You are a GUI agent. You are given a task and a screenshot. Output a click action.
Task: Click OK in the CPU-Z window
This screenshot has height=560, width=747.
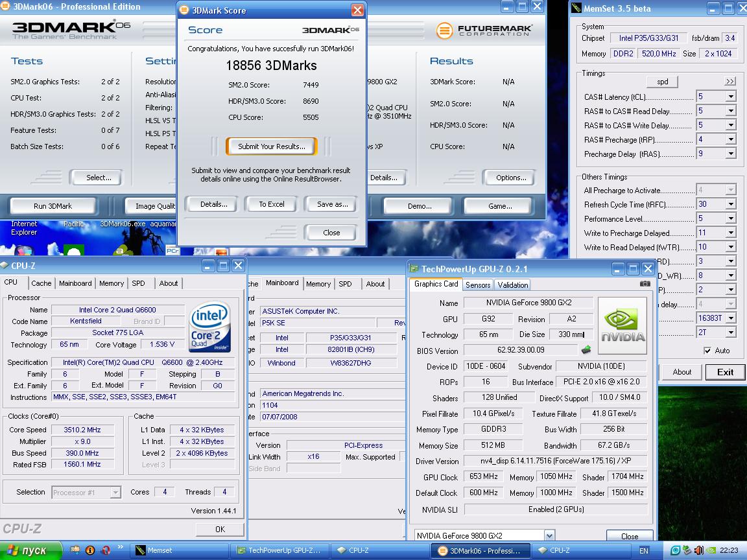pyautogui.click(x=220, y=529)
